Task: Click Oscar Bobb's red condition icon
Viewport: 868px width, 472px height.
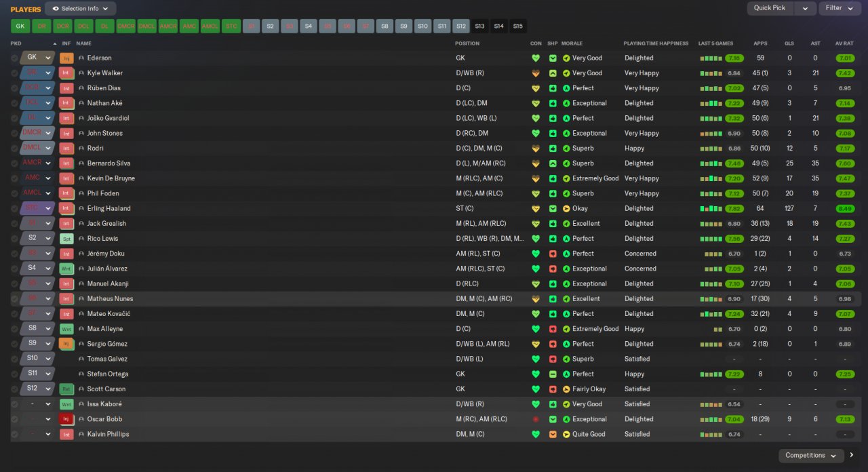Action: pyautogui.click(x=536, y=419)
